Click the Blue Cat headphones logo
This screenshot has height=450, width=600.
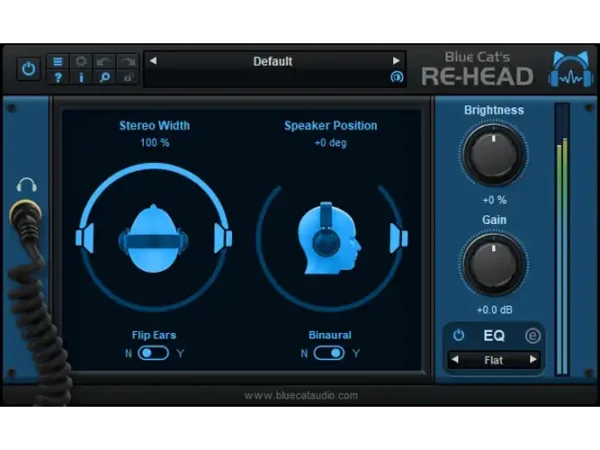click(570, 68)
